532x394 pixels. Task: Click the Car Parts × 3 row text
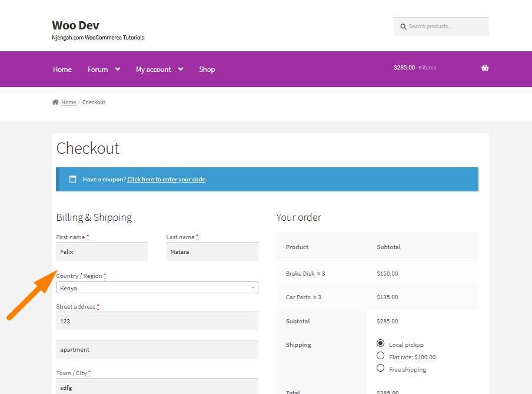pyautogui.click(x=303, y=297)
